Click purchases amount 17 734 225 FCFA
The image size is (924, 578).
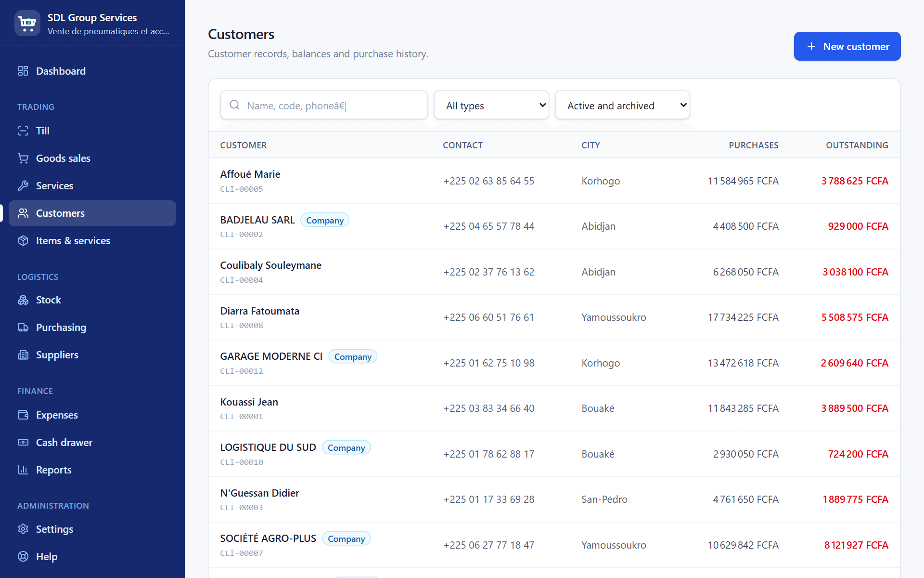(x=743, y=317)
